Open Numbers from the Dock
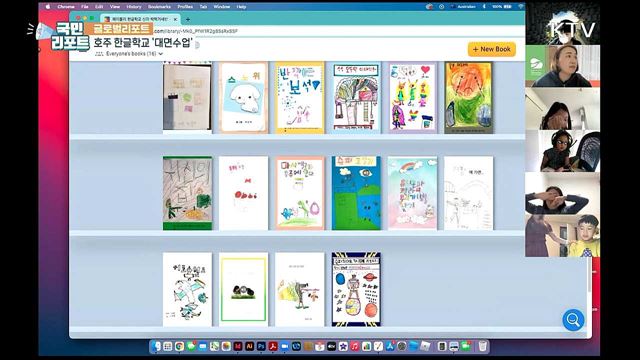Screen dimensions: 640x360 pos(367,347)
